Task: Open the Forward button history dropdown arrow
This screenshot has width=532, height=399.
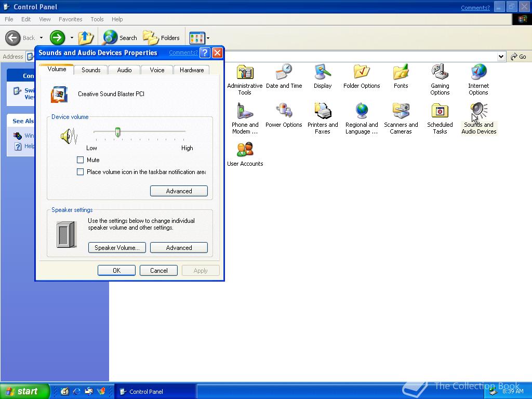Action: click(72, 37)
